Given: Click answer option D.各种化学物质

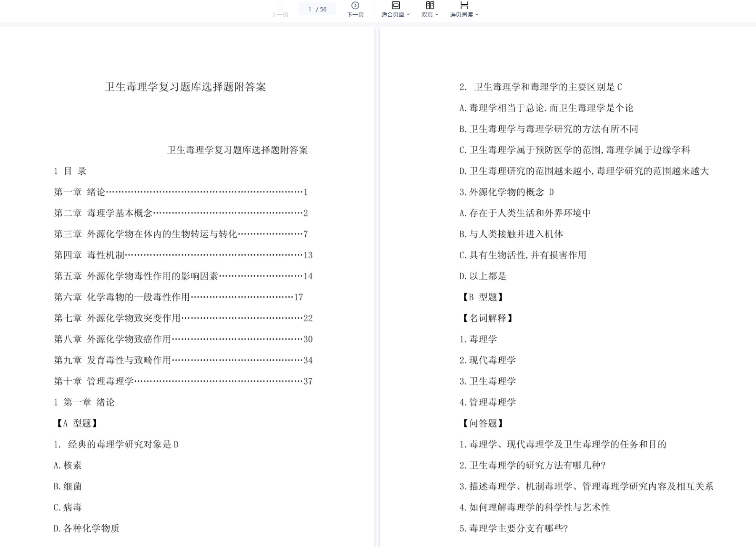Looking at the screenshot, I should click(x=86, y=528).
